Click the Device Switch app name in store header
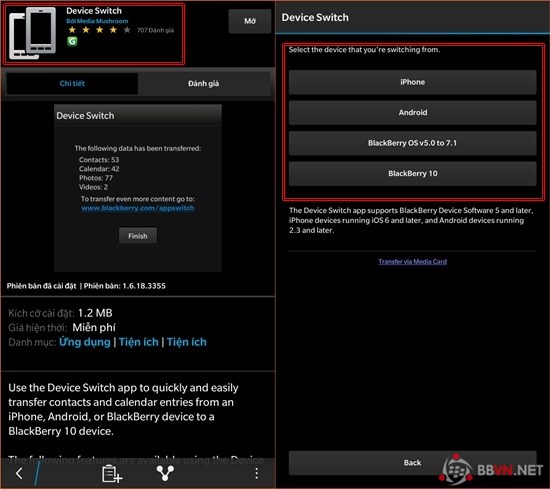Viewport: 550px width, 489px height. [94, 11]
